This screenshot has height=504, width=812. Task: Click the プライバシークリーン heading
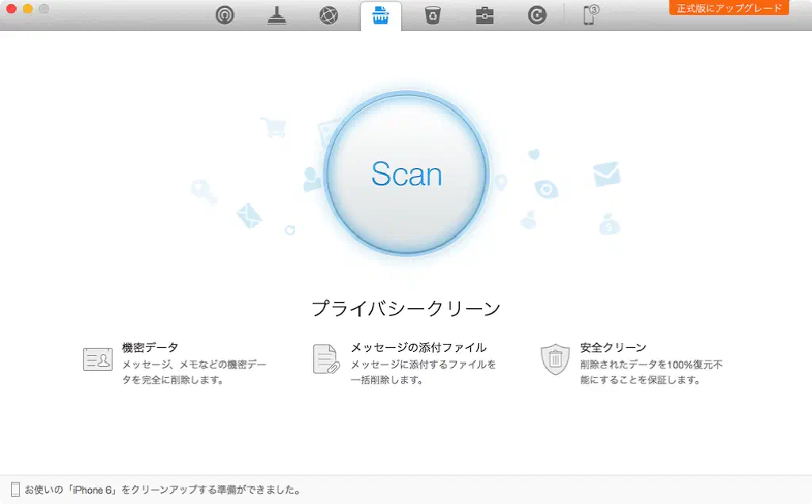(x=406, y=308)
